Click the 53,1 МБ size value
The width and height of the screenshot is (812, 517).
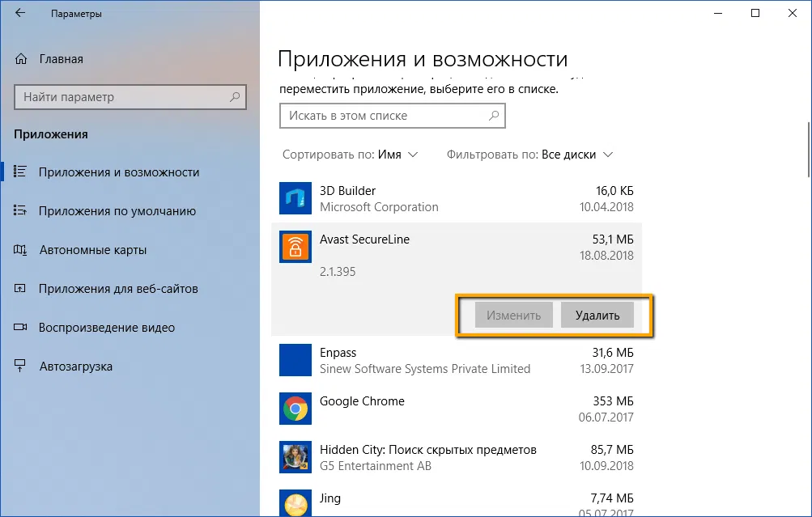point(613,239)
